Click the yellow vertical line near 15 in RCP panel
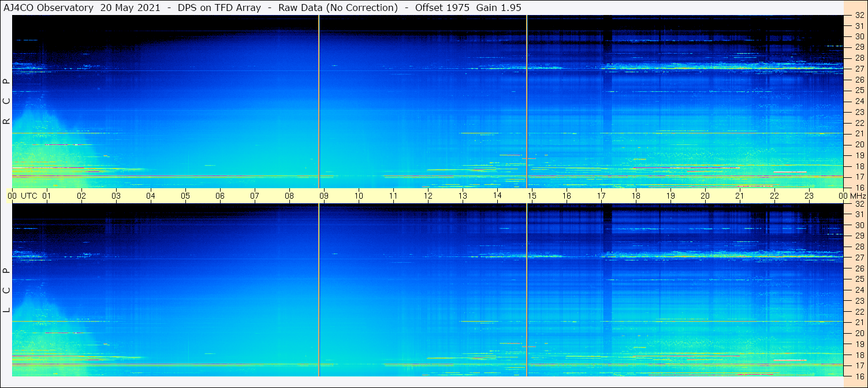This screenshot has height=388, width=868. [x=527, y=101]
